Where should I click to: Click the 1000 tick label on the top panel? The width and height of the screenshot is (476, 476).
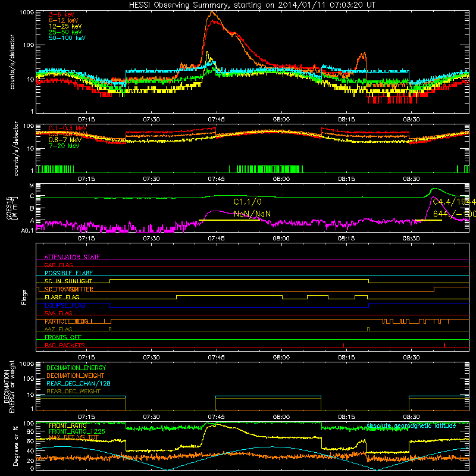[26, 12]
